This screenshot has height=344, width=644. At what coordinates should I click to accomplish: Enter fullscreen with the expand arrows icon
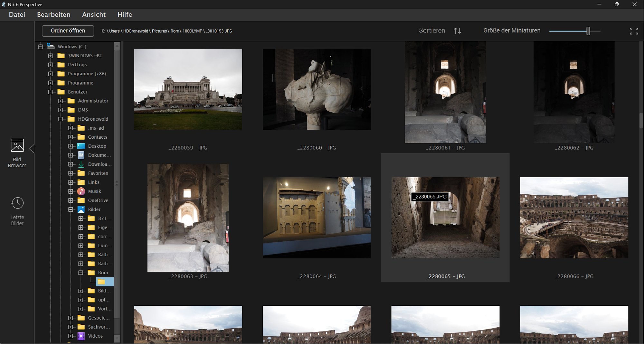pyautogui.click(x=634, y=31)
